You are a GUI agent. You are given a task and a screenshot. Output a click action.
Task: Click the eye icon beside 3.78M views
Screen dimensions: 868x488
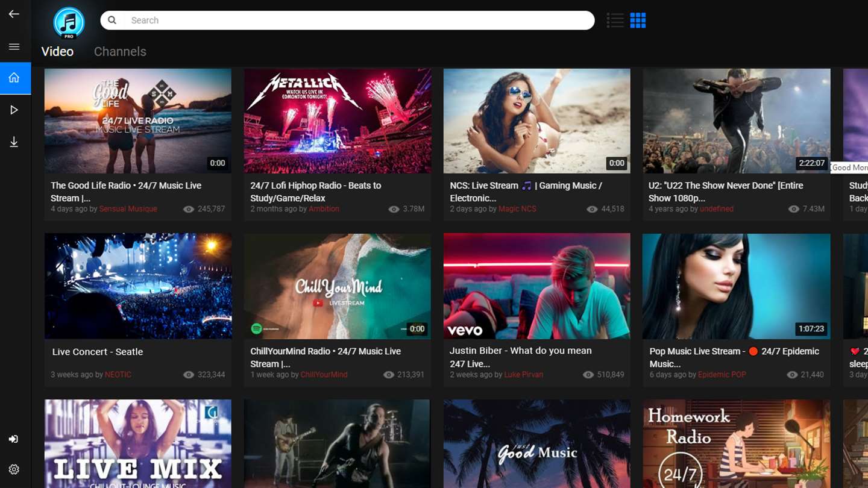point(394,209)
